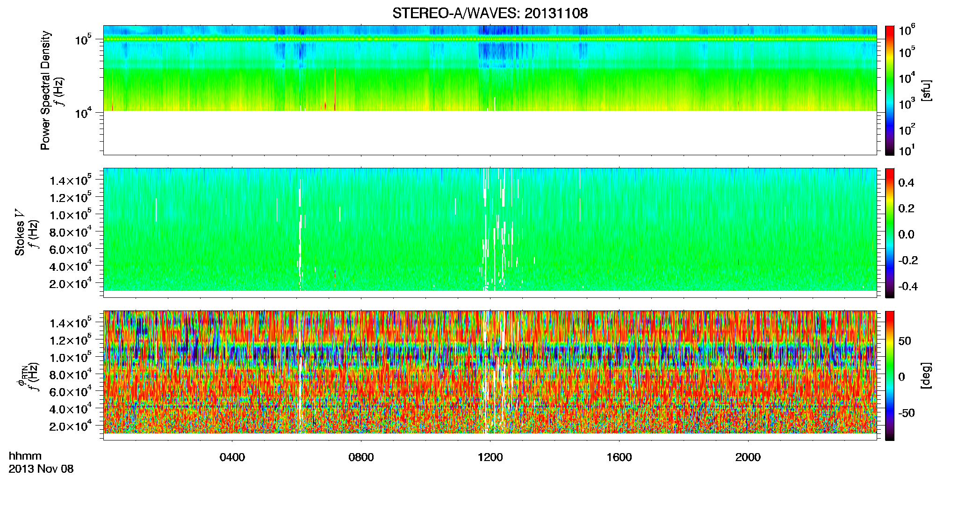Screen dimensions: 980x505
Task: Click the Stokes V spectrogram panel
Action: pyautogui.click(x=490, y=232)
